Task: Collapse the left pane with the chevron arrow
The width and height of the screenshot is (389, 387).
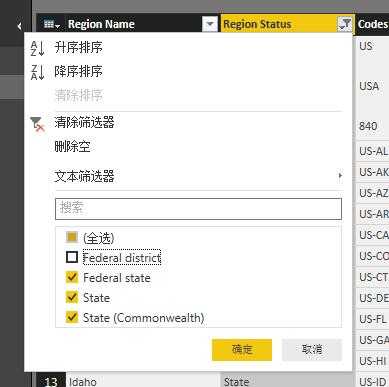Action: click(19, 26)
